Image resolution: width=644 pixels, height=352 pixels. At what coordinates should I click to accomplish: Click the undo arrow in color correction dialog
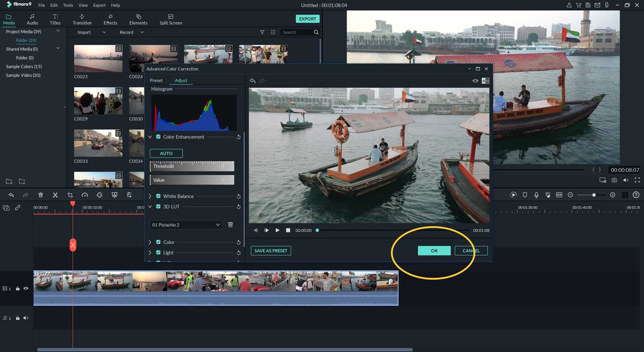pyautogui.click(x=253, y=81)
